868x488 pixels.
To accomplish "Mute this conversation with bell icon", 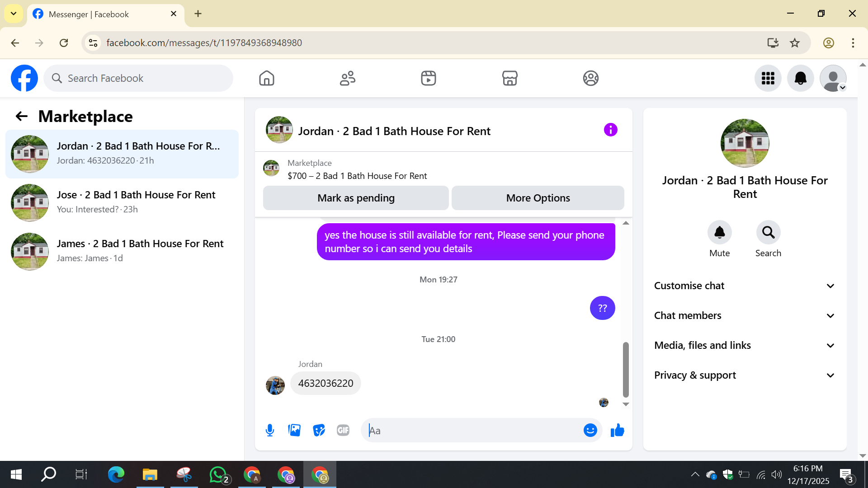I will (719, 233).
